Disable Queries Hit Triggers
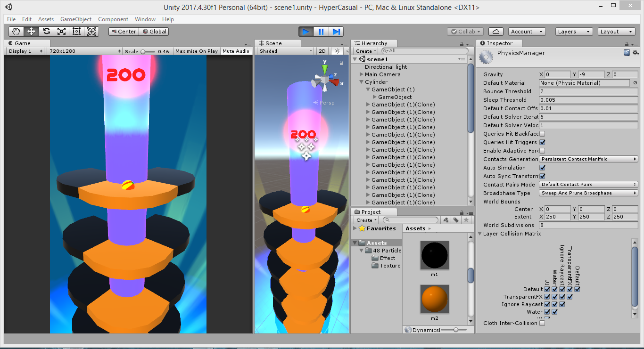The height and width of the screenshot is (349, 644). [x=542, y=142]
